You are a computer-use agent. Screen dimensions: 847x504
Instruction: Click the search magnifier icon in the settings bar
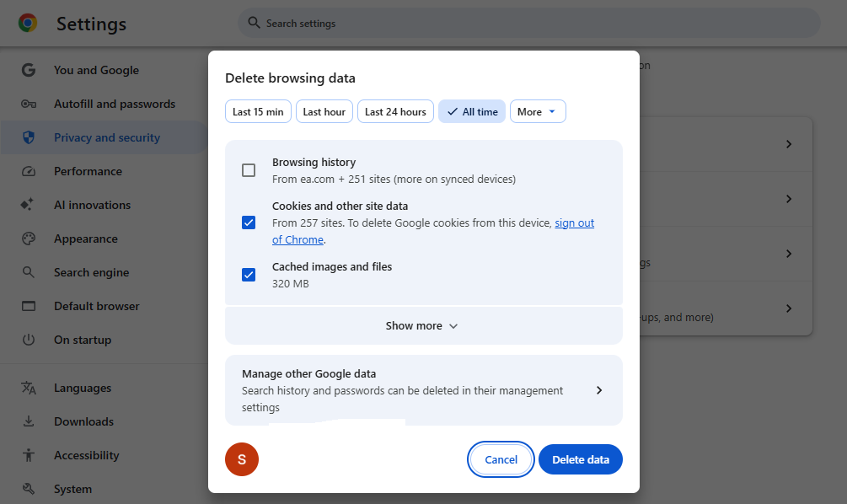pos(254,23)
